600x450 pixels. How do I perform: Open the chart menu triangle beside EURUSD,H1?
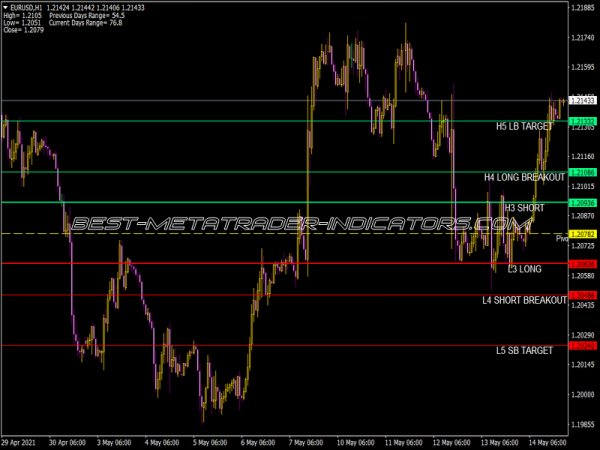[x=6, y=7]
